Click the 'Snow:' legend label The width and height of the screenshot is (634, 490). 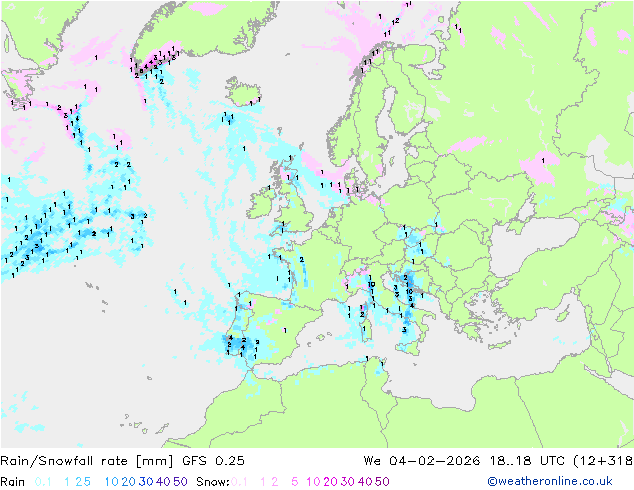click(x=213, y=482)
